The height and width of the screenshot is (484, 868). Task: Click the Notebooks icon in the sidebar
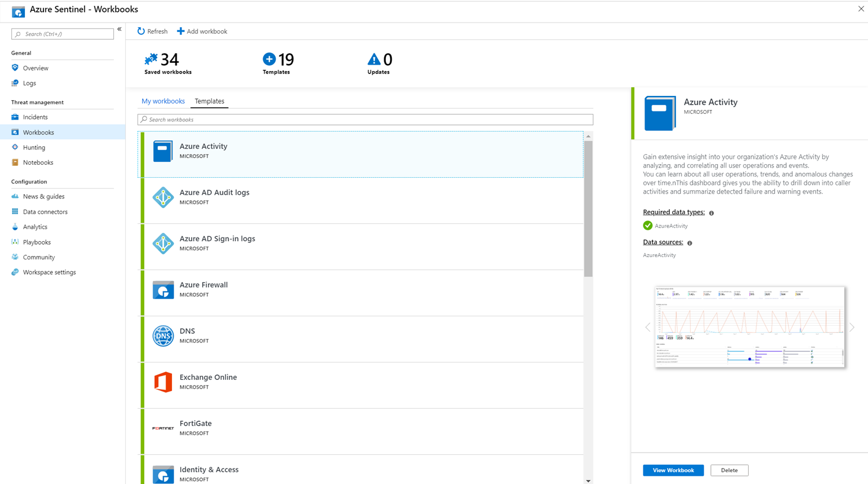click(15, 162)
